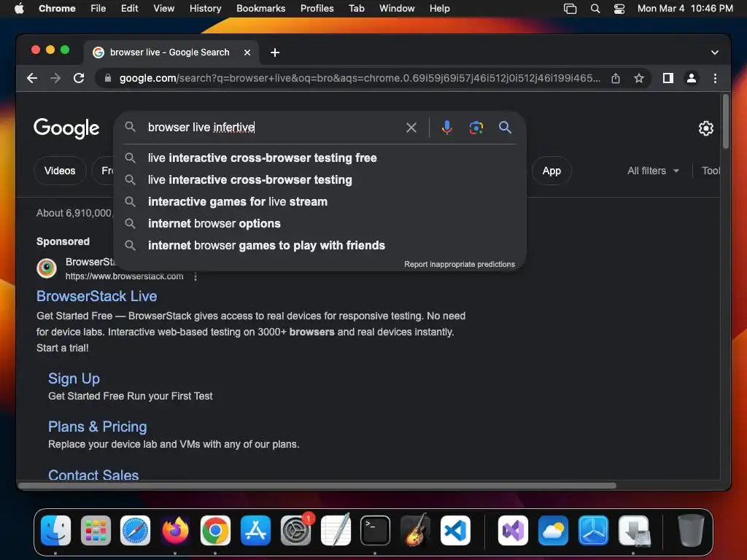Open Visual Studio Code from dock
The image size is (747, 560).
click(x=455, y=530)
